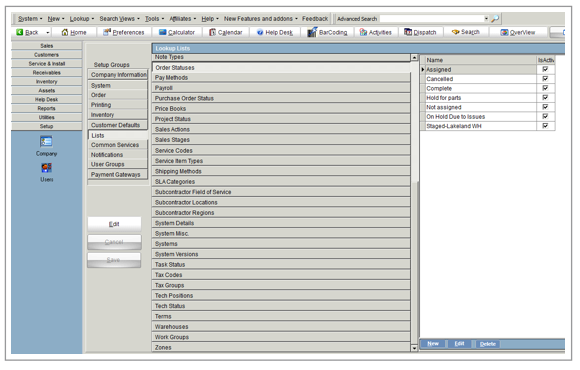Click New in the lookup values bar
580x370 pixels.
pyautogui.click(x=433, y=344)
